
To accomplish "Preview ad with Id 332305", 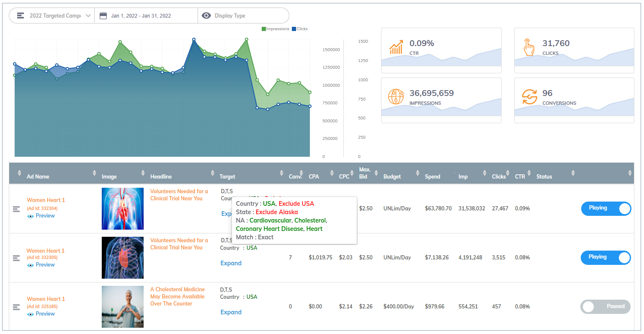I will (41, 265).
